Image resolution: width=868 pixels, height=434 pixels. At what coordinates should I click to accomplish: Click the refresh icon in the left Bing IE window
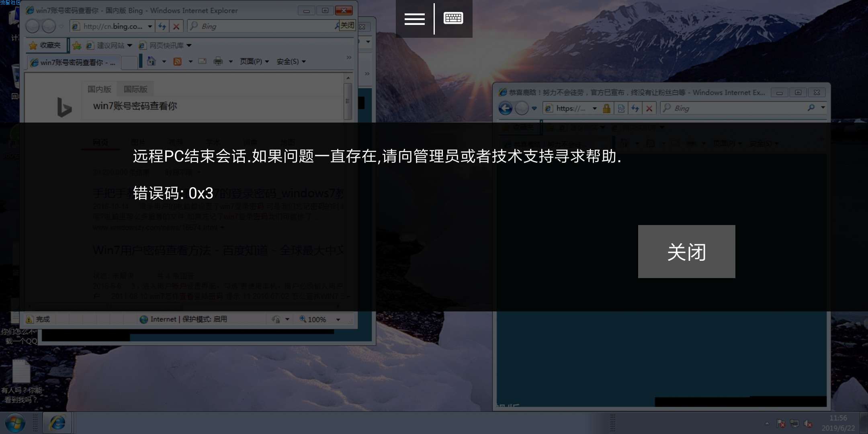click(x=162, y=27)
